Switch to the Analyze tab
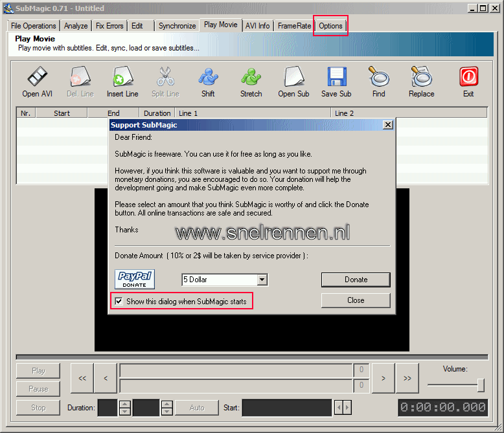Viewport: 504px width, 433px height. [76, 26]
